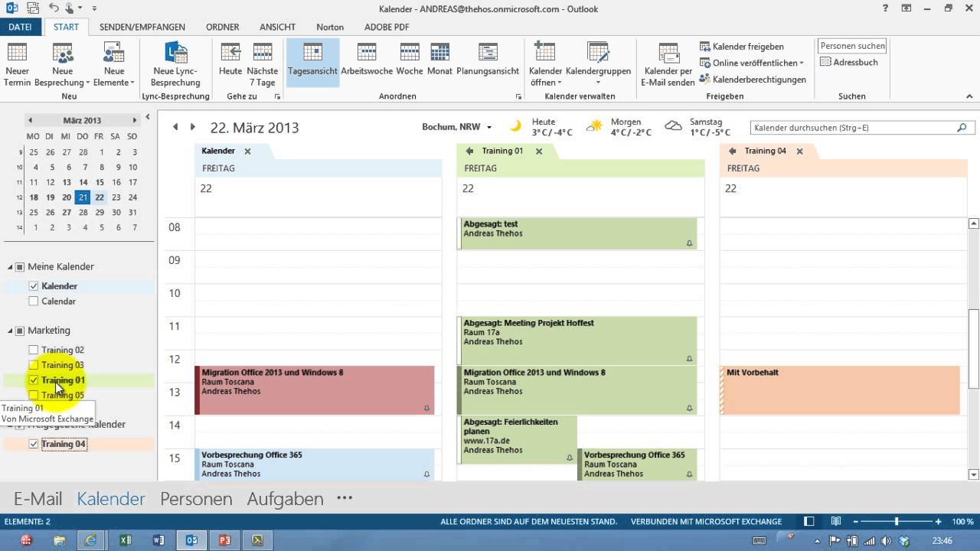Open Planungsansicht schedule view
980x551 pixels.
coord(488,61)
